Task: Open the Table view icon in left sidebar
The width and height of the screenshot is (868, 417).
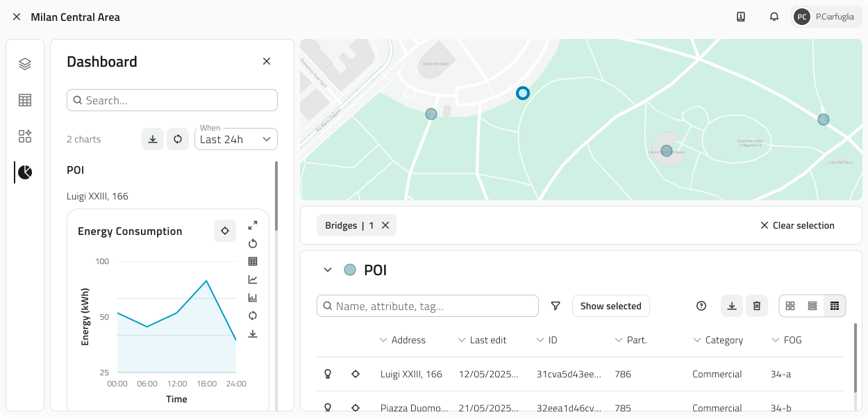Action: pyautogui.click(x=25, y=99)
